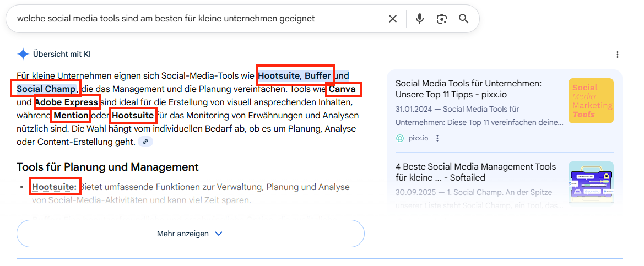Click highlighted text Hootsuite, Buffer
The image size is (644, 266).
[x=295, y=76]
